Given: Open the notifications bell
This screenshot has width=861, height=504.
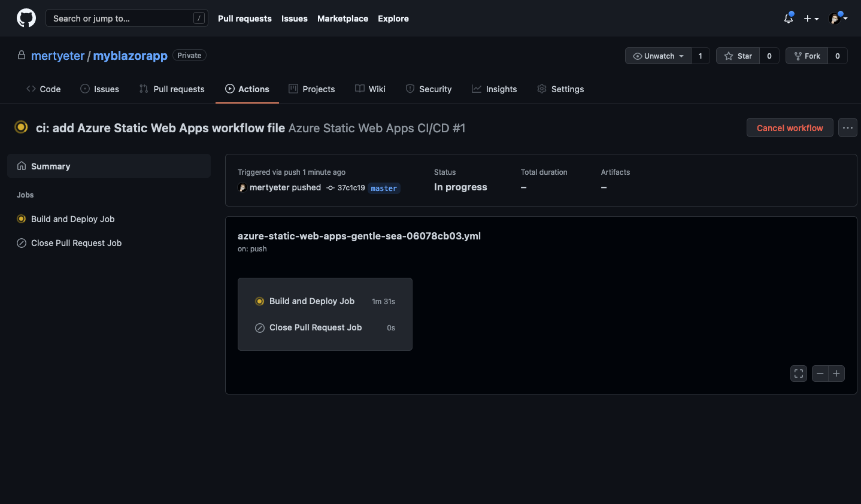Looking at the screenshot, I should pyautogui.click(x=789, y=19).
